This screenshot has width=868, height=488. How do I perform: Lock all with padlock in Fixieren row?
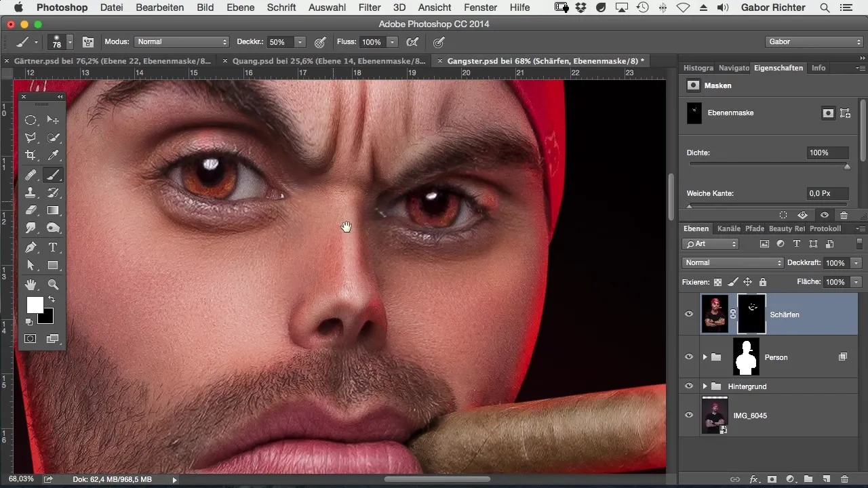coord(762,282)
